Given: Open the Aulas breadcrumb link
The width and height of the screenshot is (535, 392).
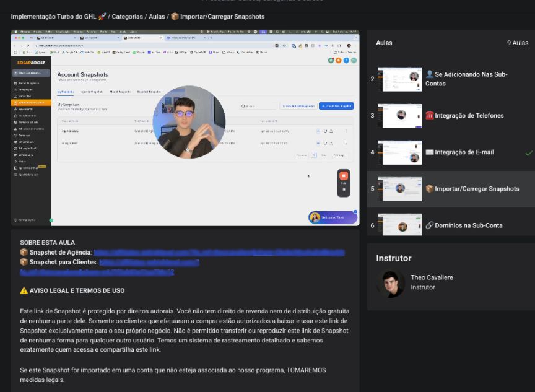Looking at the screenshot, I should click(157, 17).
